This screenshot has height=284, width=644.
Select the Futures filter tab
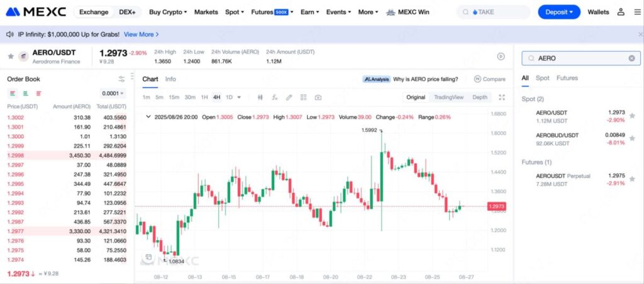click(567, 78)
